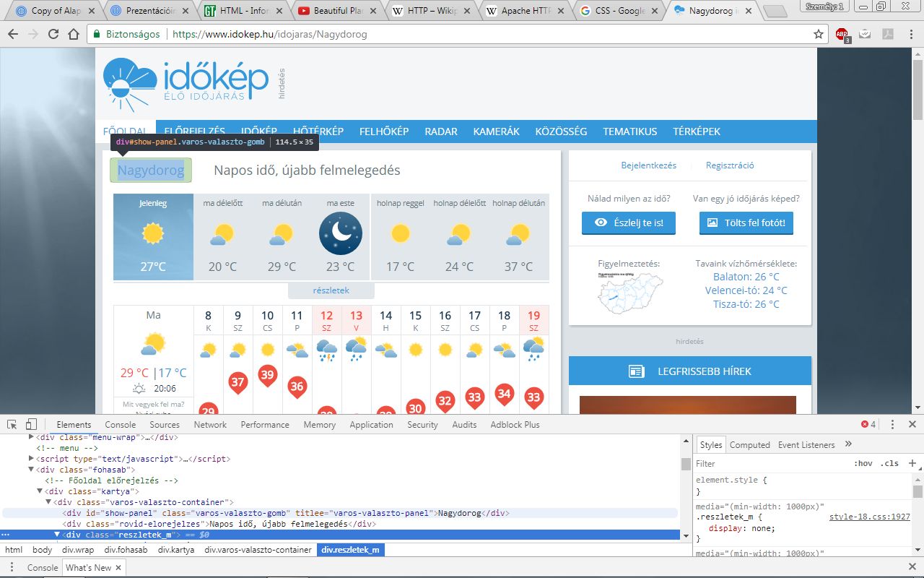Close the DevTools panel
The image size is (924, 578).
click(912, 424)
